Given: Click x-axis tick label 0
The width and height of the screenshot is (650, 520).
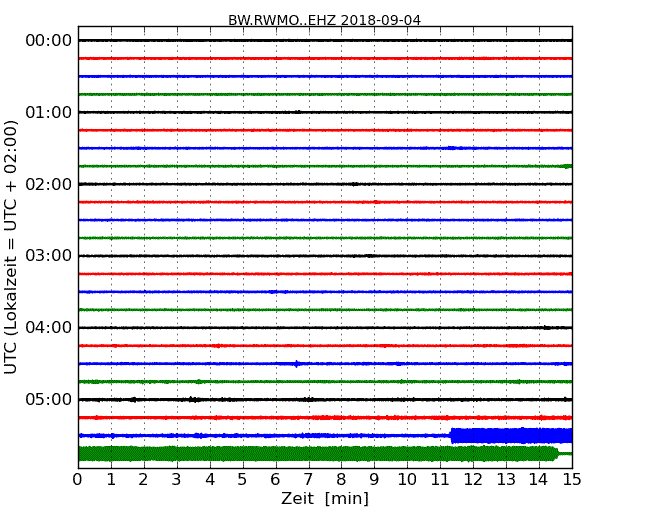Looking at the screenshot, I should pos(78,480).
